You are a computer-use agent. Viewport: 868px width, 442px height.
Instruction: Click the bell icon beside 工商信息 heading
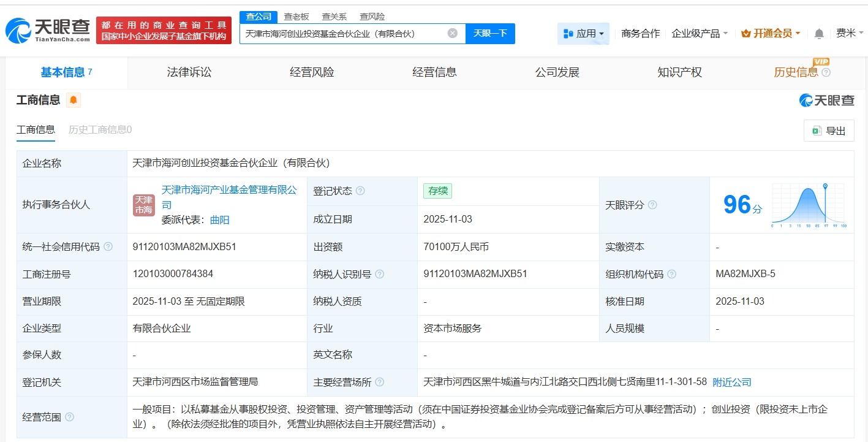(73, 99)
